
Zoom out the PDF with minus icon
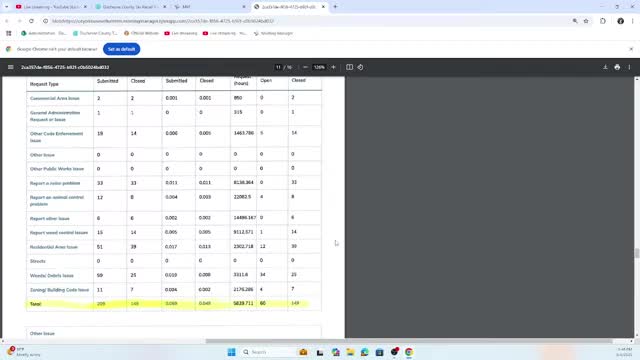305,67
